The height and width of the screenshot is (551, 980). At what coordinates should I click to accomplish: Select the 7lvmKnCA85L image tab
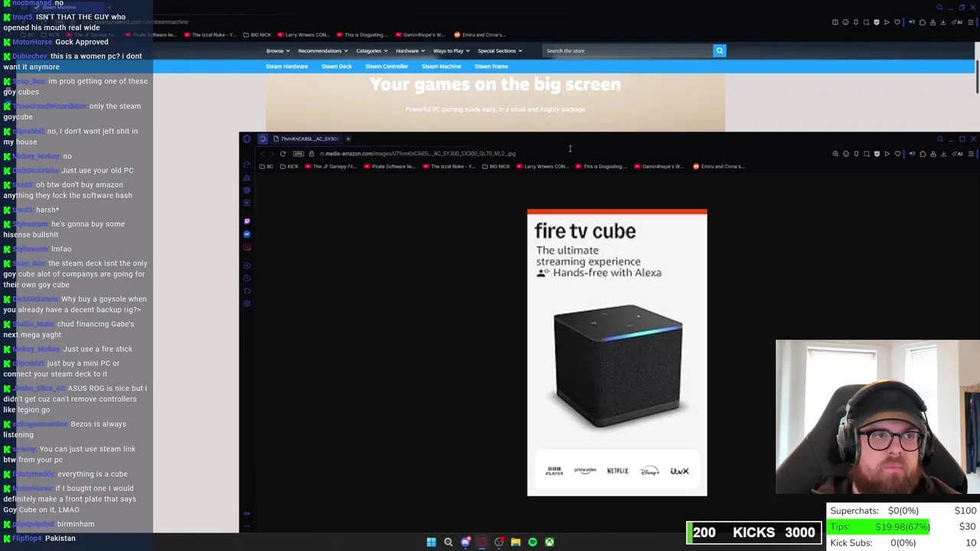306,139
